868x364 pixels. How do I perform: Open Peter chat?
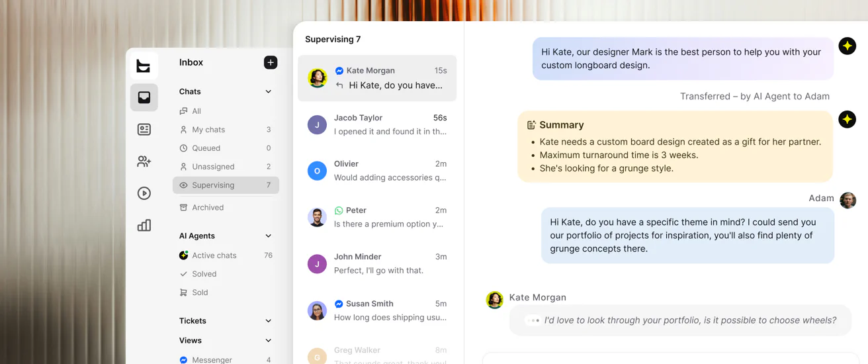[377, 217]
